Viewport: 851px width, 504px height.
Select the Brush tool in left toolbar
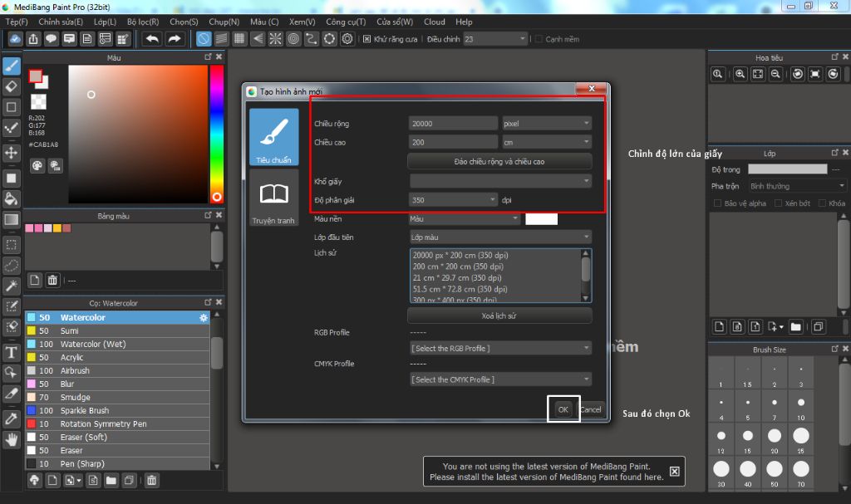tap(12, 66)
